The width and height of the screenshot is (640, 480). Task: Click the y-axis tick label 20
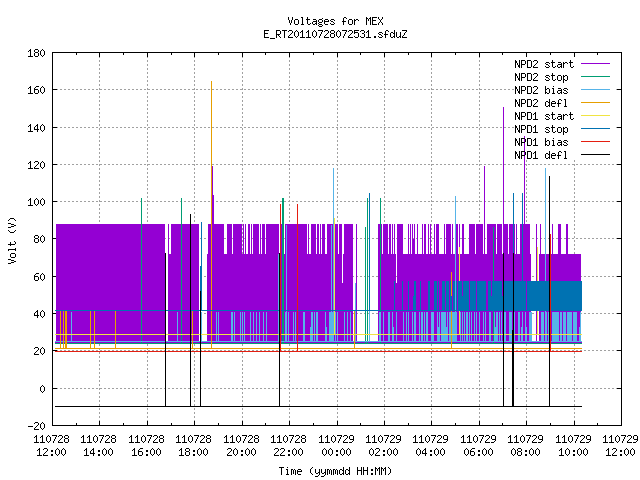(x=40, y=351)
